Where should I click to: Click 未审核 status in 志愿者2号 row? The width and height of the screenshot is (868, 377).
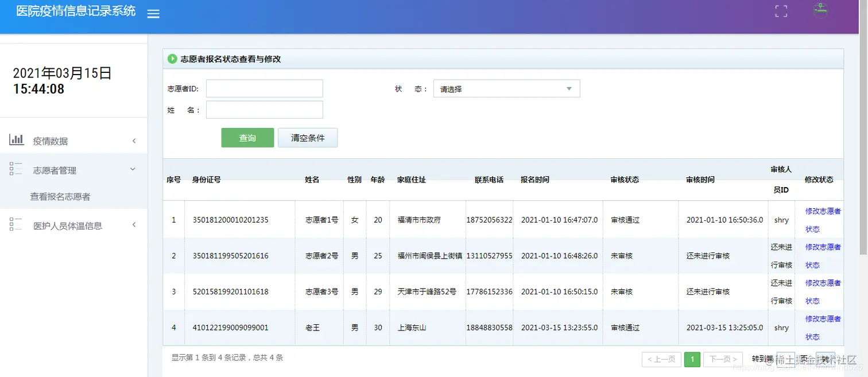pyautogui.click(x=621, y=256)
